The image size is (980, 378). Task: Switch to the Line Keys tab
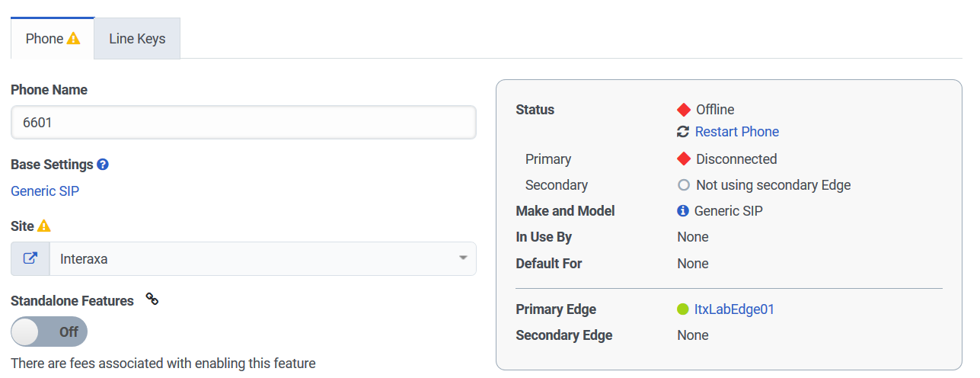pos(137,39)
